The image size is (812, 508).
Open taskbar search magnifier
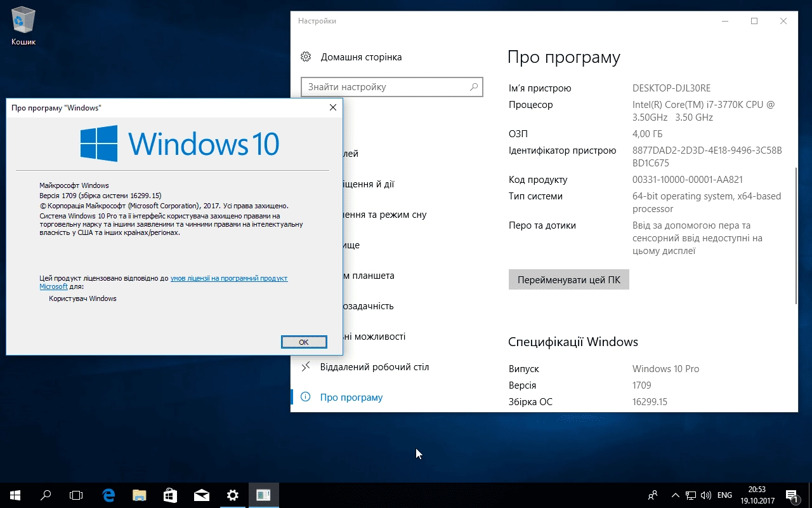(x=46, y=495)
